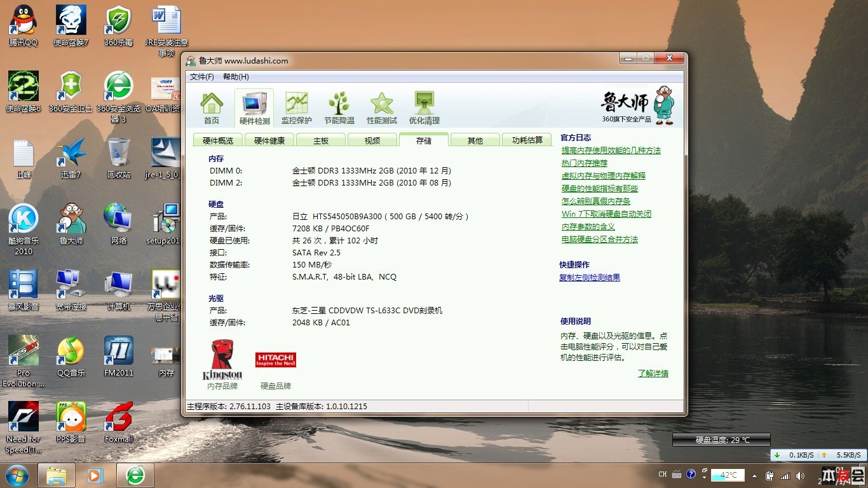Click the 硬盘温度: 29 ℃ desktop widget
The image size is (868, 488).
tap(722, 440)
